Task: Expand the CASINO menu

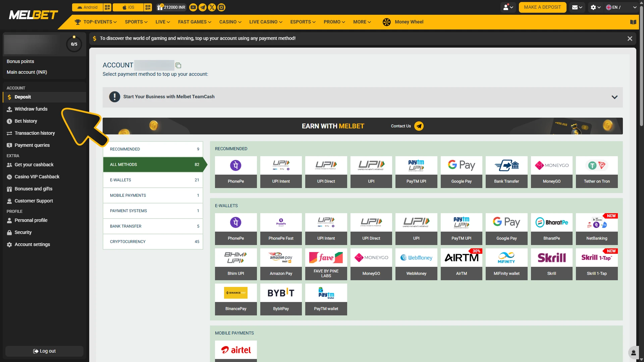Action: click(230, 22)
